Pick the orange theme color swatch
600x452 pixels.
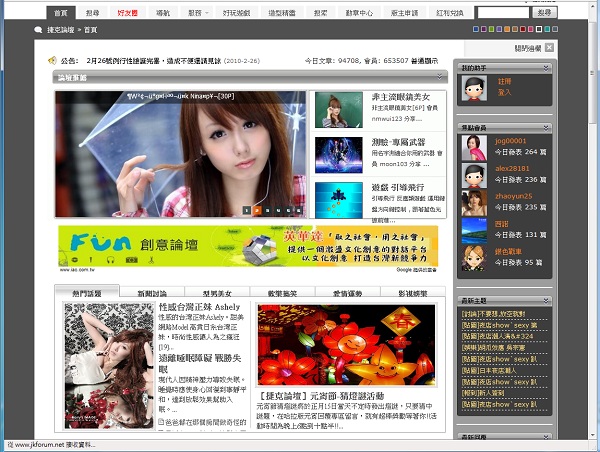[x=507, y=29]
